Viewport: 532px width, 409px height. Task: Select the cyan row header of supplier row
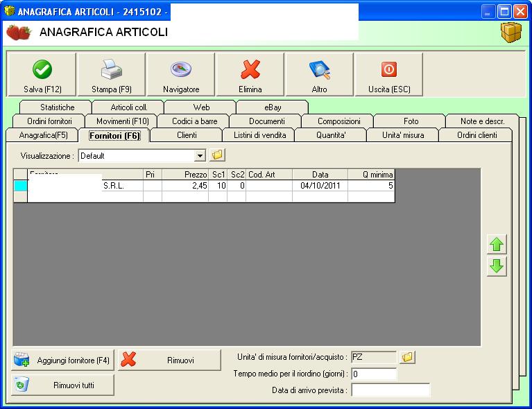point(20,186)
